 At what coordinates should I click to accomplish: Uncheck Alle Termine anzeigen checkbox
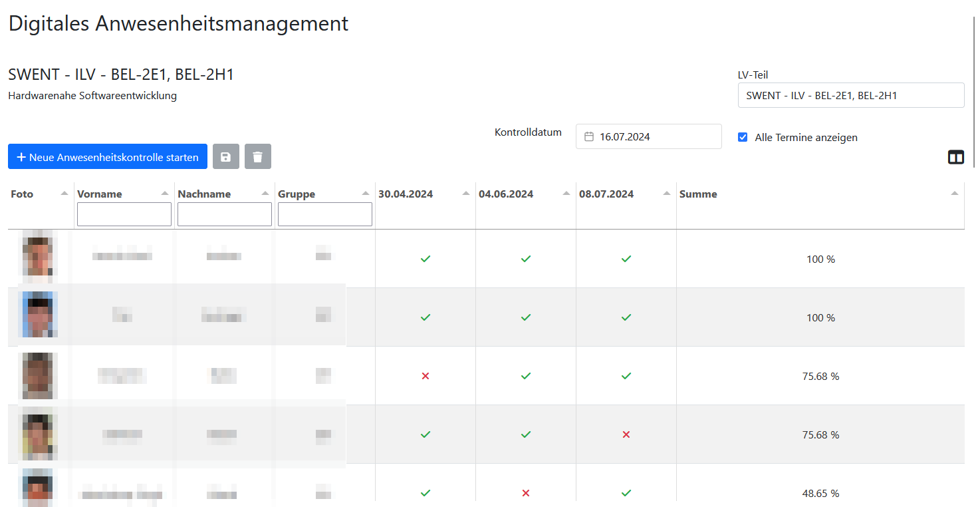[743, 137]
